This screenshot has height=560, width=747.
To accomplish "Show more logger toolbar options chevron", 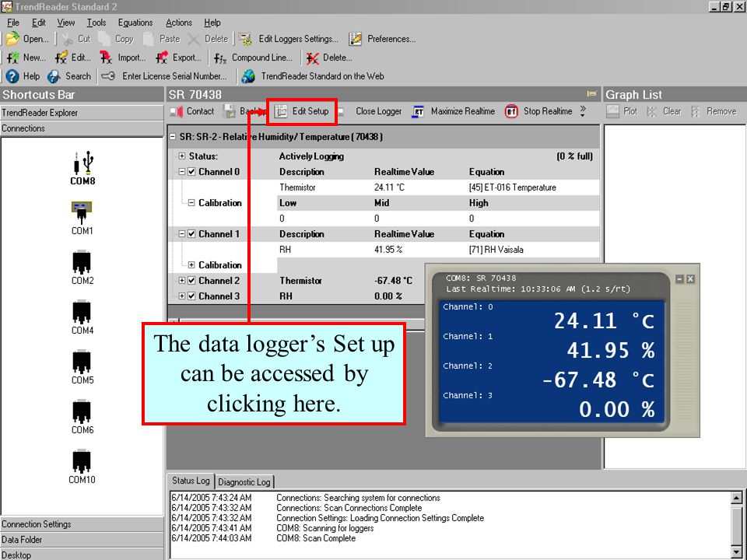I will (x=583, y=111).
